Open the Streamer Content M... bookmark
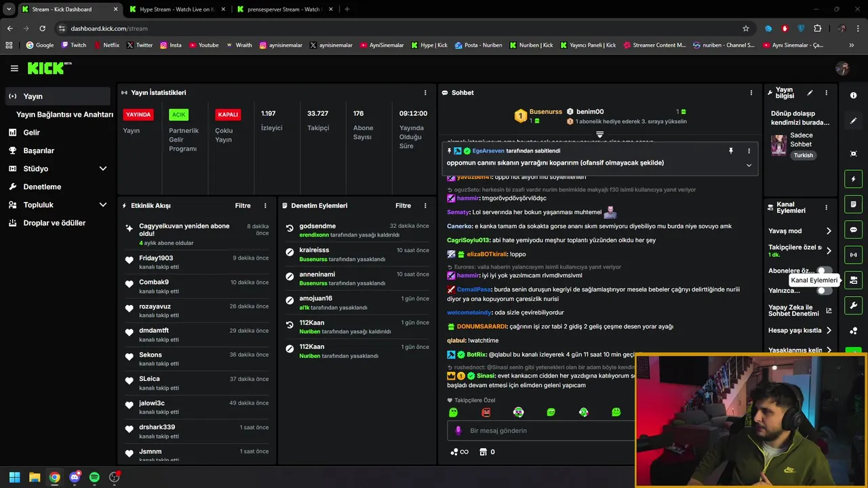This screenshot has width=868, height=488. pos(654,45)
